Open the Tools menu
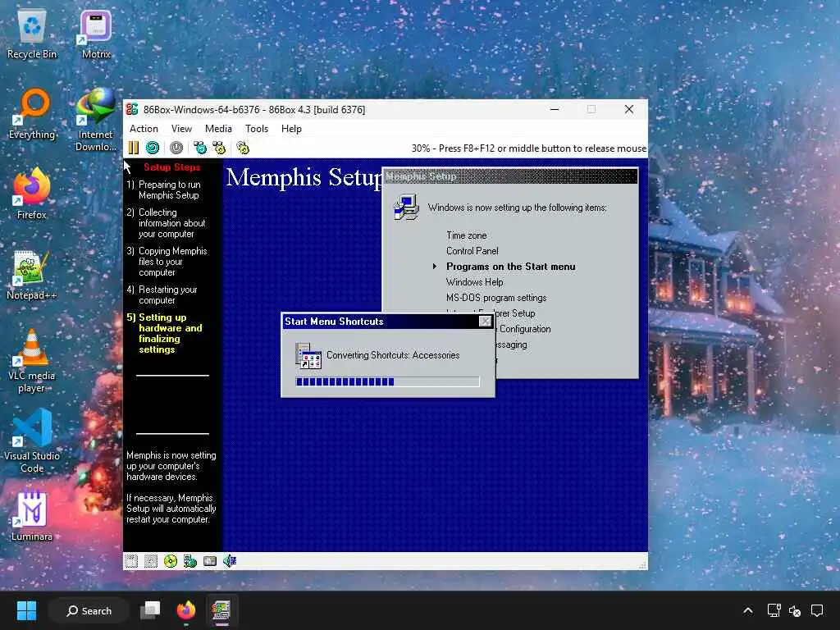The width and height of the screenshot is (840, 630). [x=257, y=129]
